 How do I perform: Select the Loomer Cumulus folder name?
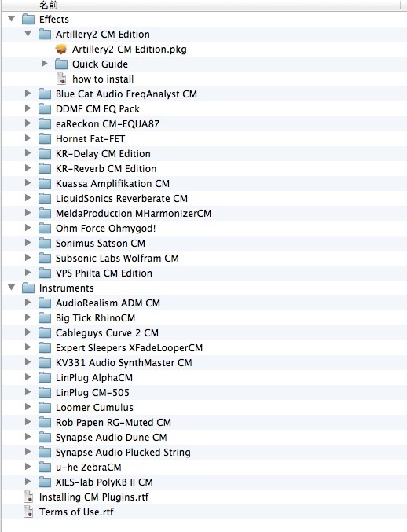(x=94, y=408)
